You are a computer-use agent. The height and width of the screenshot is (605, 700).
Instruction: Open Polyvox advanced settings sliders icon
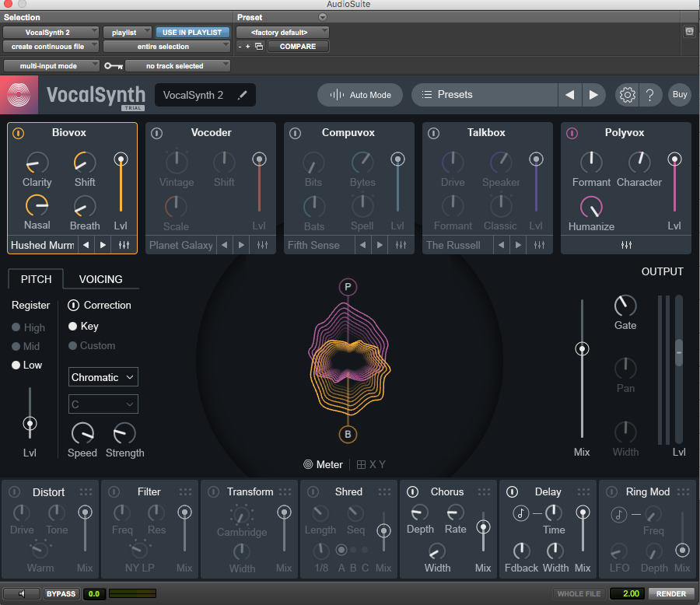coord(626,245)
